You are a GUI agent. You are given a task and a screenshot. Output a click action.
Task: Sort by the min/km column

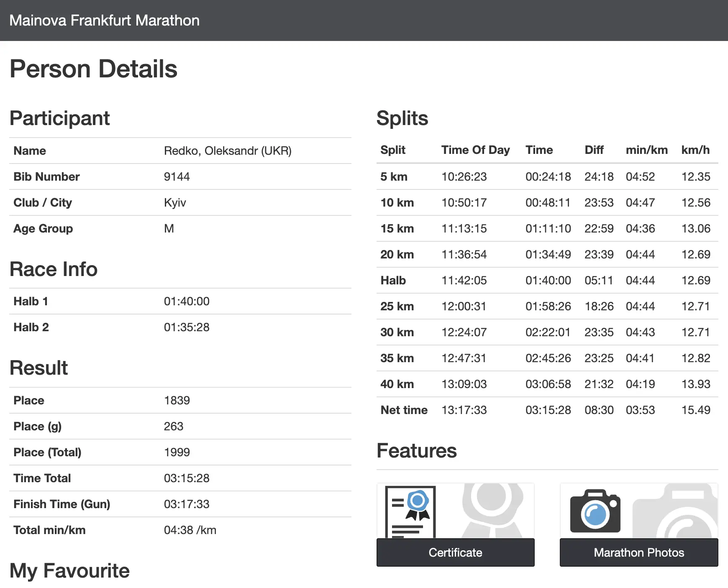pyautogui.click(x=647, y=150)
